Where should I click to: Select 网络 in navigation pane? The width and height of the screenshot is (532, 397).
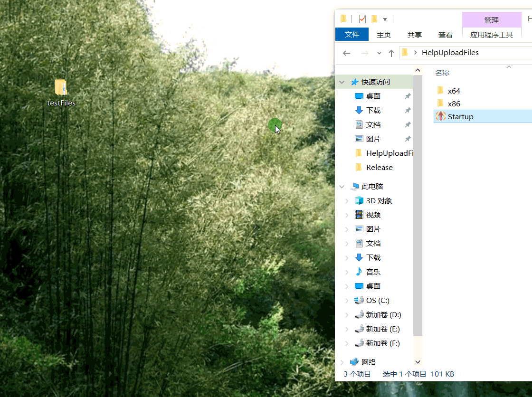click(x=369, y=362)
